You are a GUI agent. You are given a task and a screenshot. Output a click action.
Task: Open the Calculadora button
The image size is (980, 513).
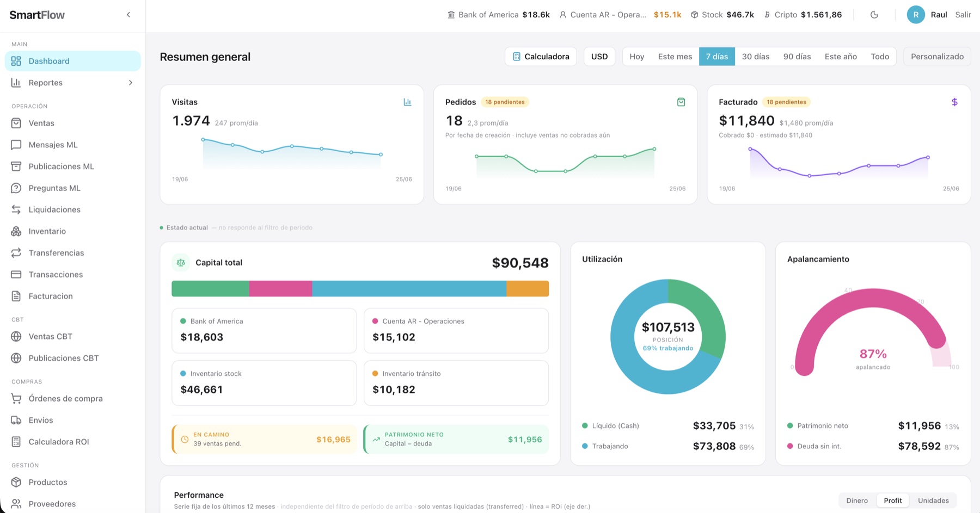click(x=541, y=57)
